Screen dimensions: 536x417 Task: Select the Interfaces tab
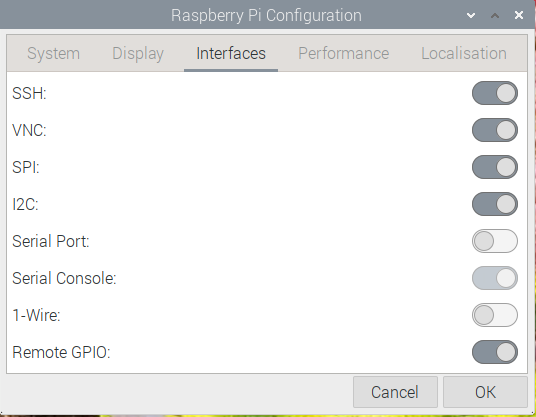(231, 53)
